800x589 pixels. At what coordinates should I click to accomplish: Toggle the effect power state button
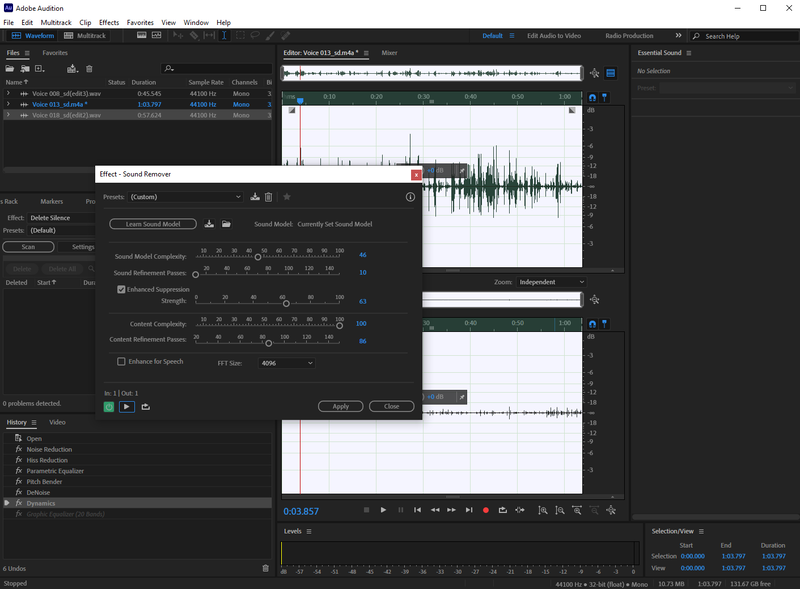[x=109, y=407]
